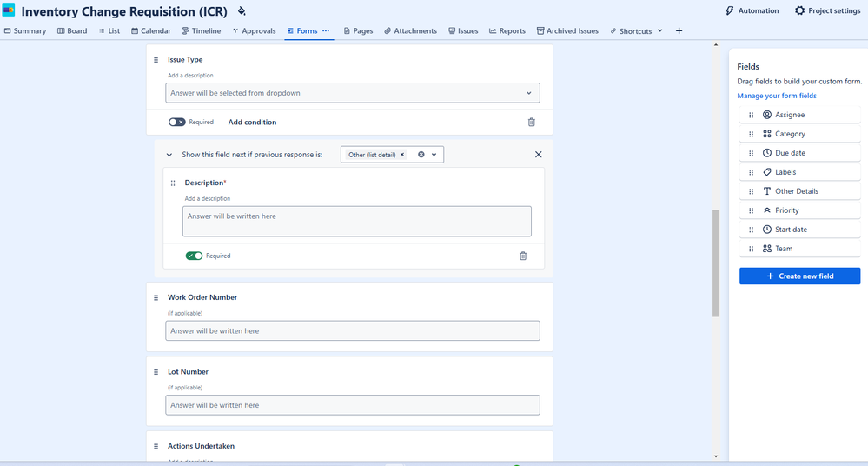
Task: Click the Lot Number field title
Action: coord(188,372)
